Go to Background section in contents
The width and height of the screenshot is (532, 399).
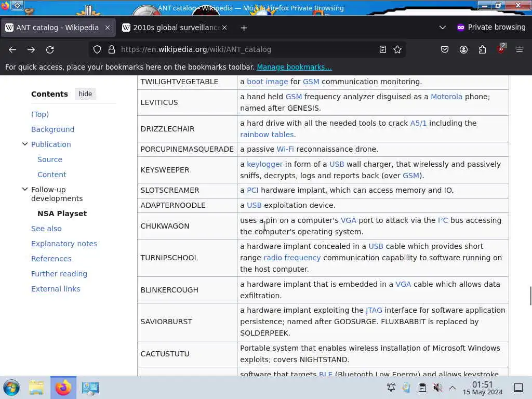coord(52,129)
